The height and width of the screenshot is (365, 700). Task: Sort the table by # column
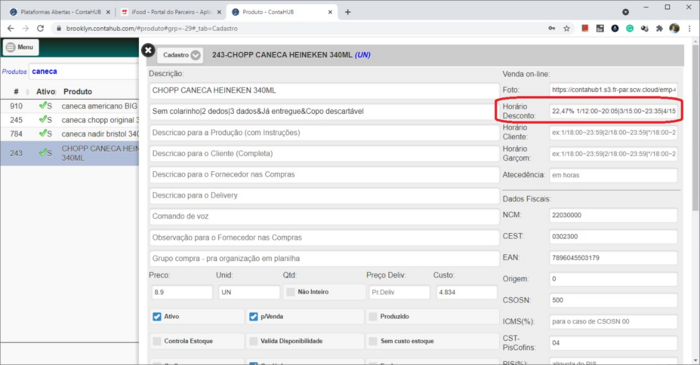[x=16, y=91]
